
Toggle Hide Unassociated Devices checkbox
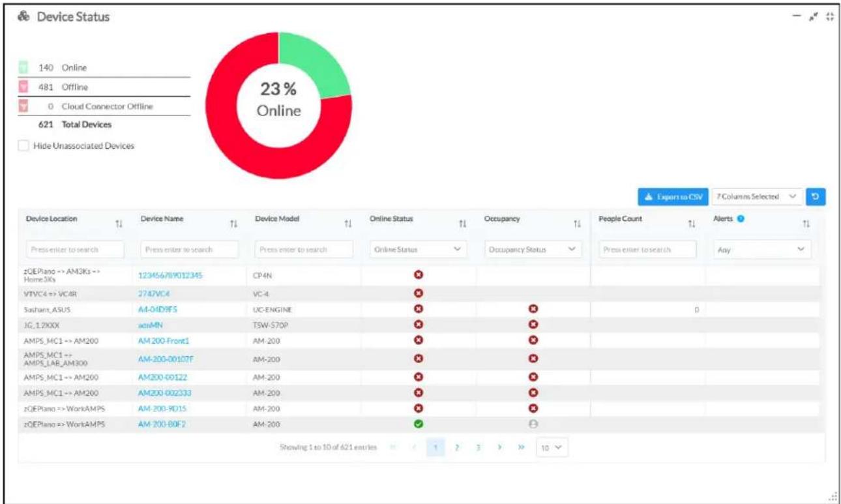[x=23, y=146]
